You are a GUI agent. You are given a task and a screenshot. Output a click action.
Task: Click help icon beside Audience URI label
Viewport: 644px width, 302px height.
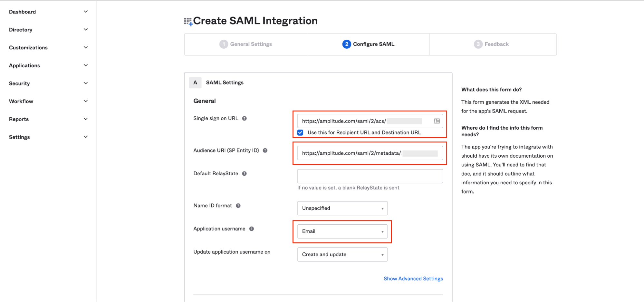click(x=265, y=151)
